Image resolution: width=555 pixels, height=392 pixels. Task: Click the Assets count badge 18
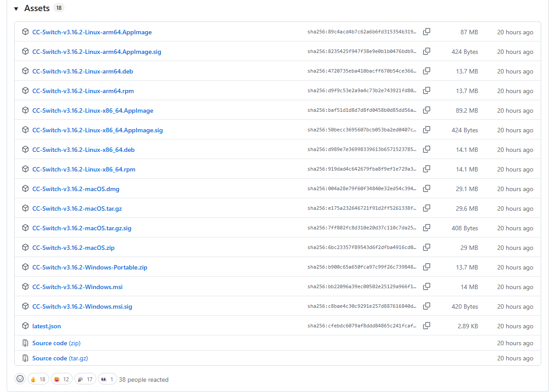pyautogui.click(x=59, y=8)
